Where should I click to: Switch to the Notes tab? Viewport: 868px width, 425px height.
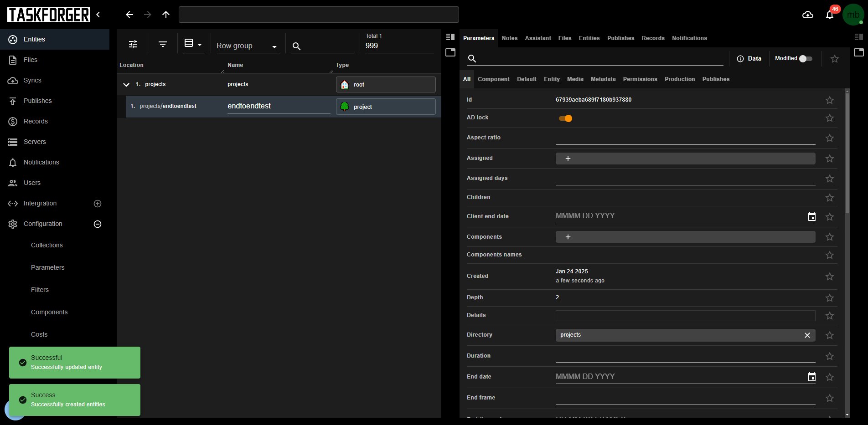[510, 38]
